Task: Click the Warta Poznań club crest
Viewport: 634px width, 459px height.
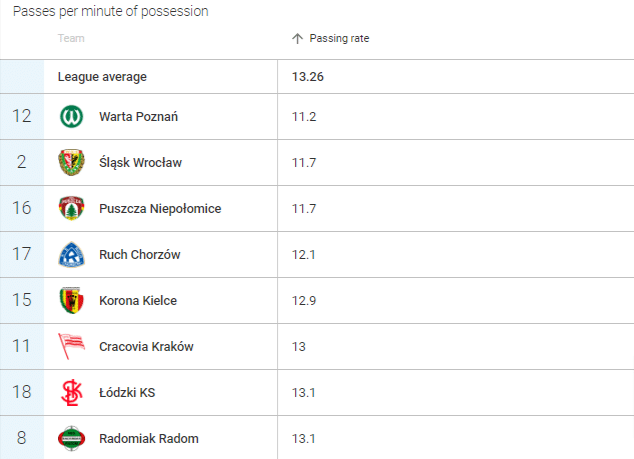Action: click(72, 116)
